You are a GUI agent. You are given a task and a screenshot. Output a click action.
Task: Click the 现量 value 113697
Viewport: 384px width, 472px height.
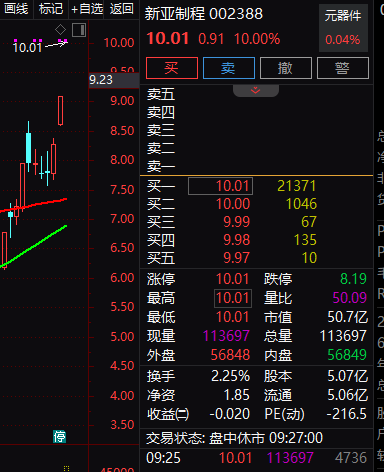pos(226,336)
